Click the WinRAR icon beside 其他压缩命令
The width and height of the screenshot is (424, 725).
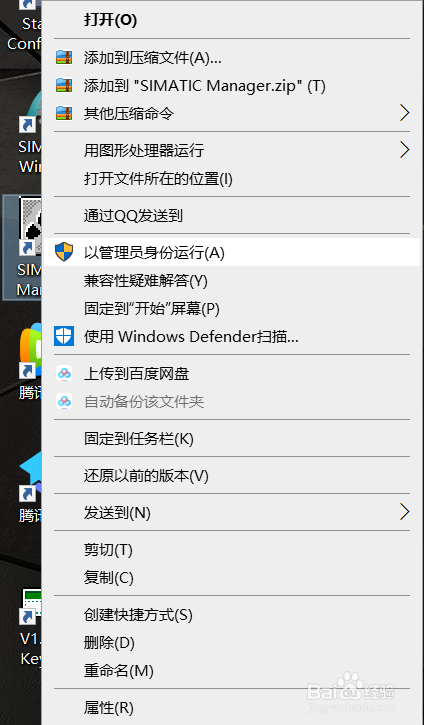click(64, 113)
